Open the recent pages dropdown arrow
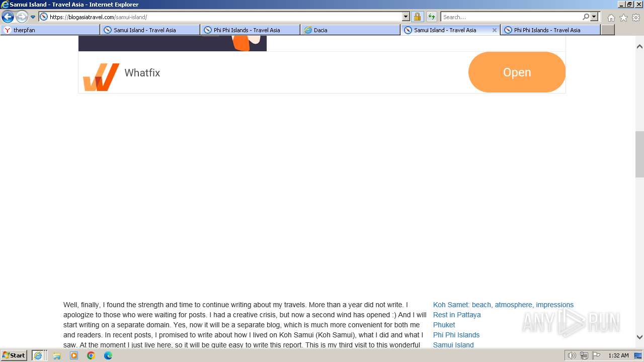 (33, 17)
